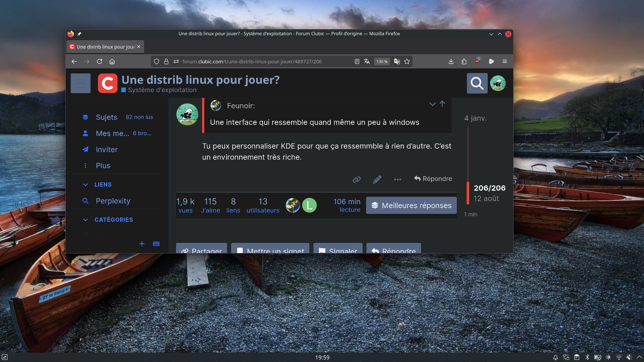Screen dimensions: 644x362
Task: Open the Firefox extensions puzzle icon
Action: point(464,61)
